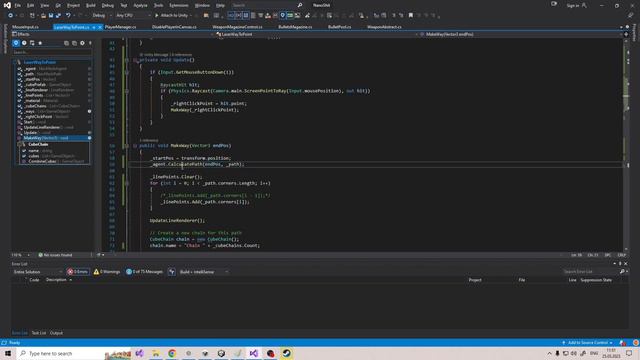This screenshot has width=640, height=360.
Task: Collapse the CubeChain node in tree
Action: tap(20, 144)
